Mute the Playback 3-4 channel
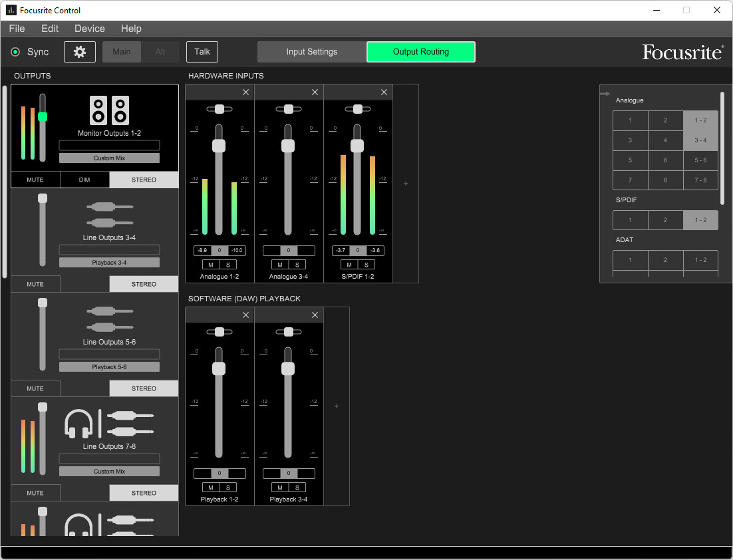 pyautogui.click(x=280, y=488)
